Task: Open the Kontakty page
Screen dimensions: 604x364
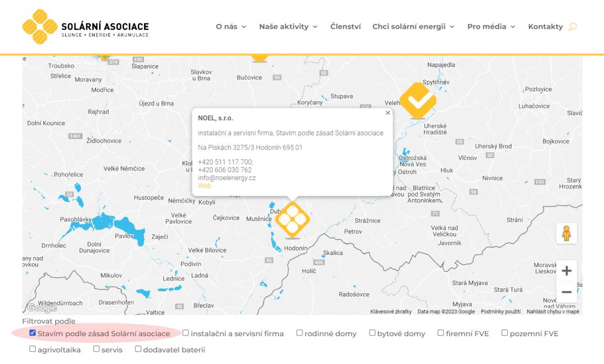Action: pos(546,27)
